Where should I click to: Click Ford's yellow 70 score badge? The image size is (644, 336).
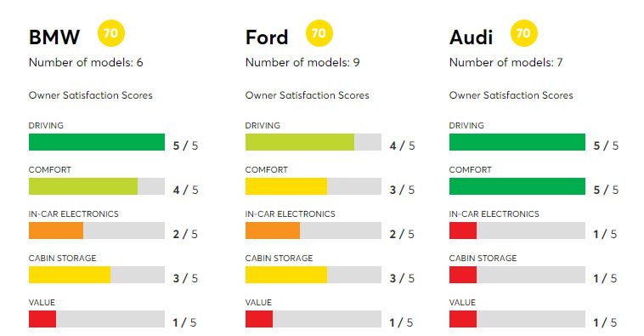pyautogui.click(x=319, y=33)
